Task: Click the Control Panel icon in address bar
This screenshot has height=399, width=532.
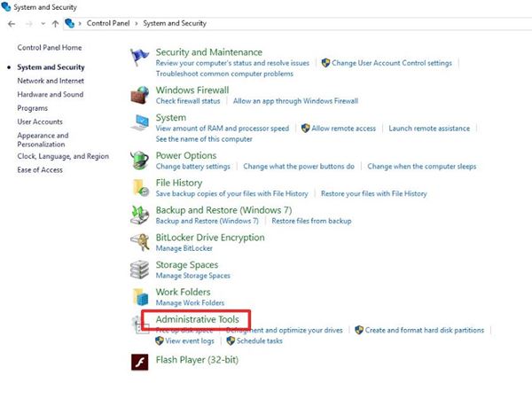Action: pyautogui.click(x=69, y=23)
